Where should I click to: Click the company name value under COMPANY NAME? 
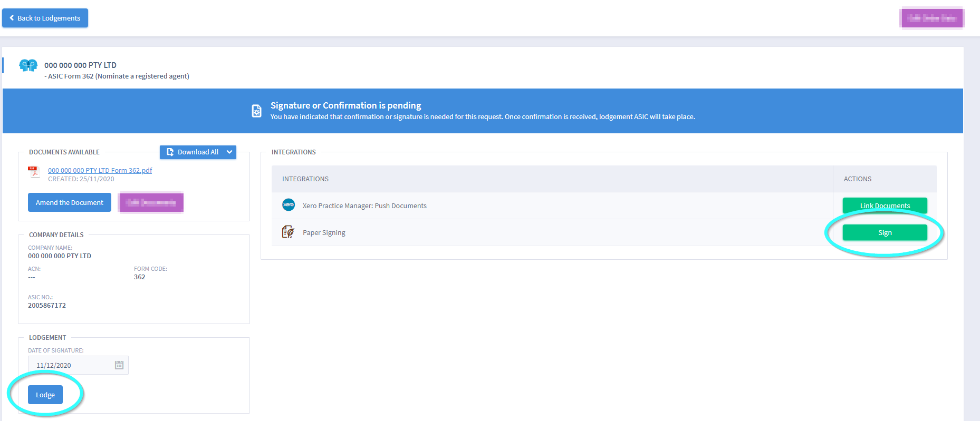[60, 256]
